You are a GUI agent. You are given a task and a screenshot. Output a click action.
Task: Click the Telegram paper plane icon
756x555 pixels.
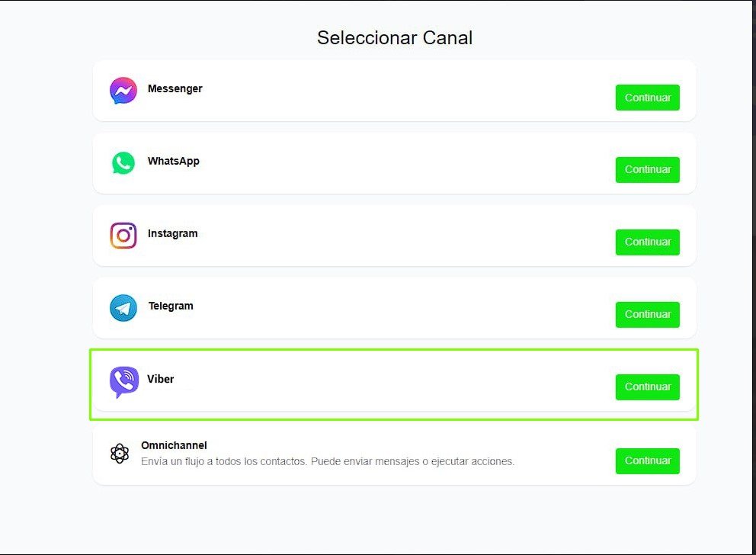click(123, 308)
